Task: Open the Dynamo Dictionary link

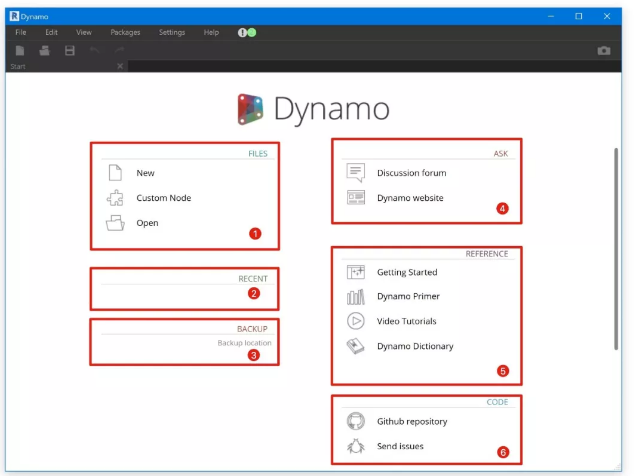Action: point(415,346)
